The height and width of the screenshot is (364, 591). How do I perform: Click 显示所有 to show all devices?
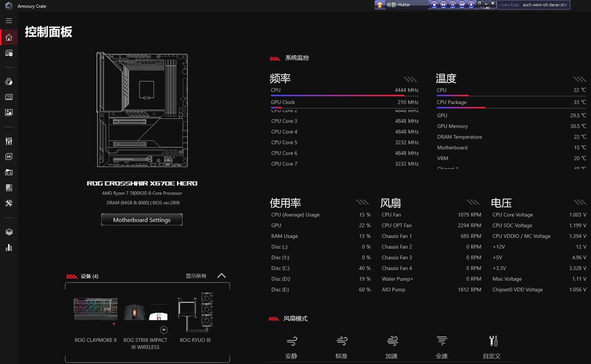click(x=196, y=276)
